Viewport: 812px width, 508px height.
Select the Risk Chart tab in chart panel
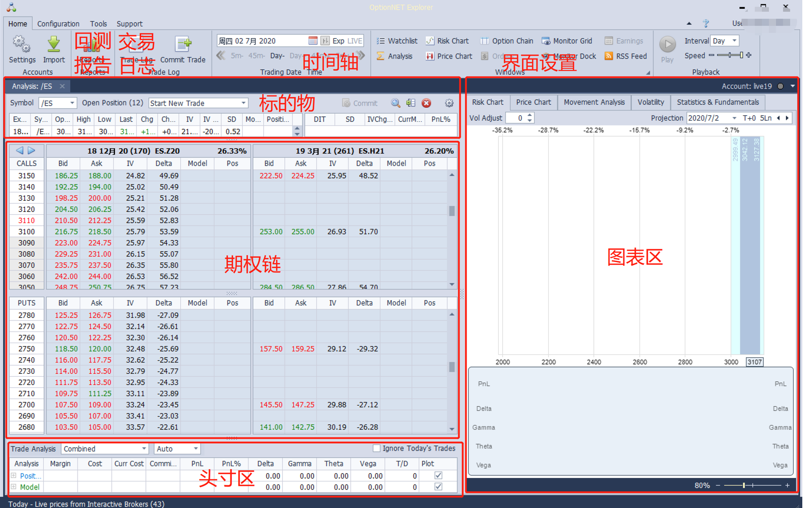pyautogui.click(x=488, y=102)
